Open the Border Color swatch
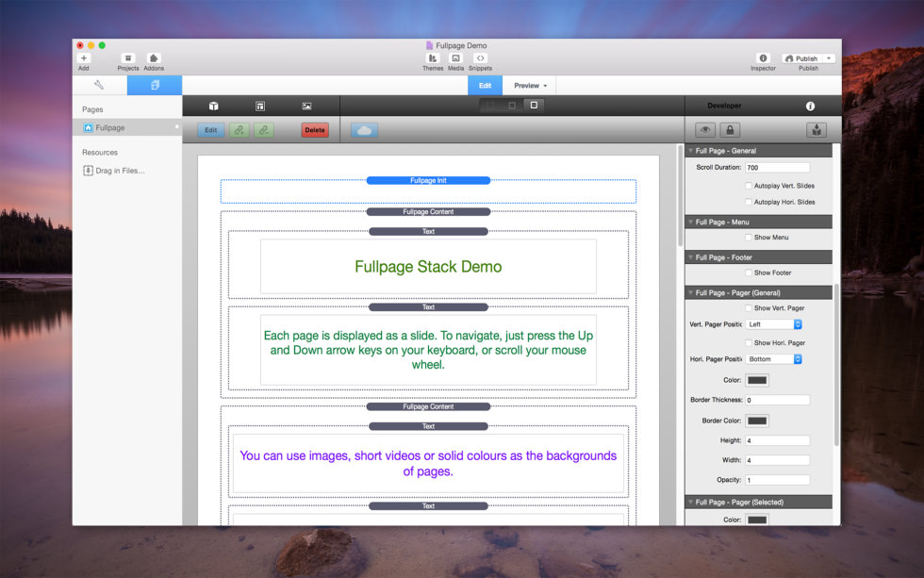The height and width of the screenshot is (578, 924). click(757, 421)
